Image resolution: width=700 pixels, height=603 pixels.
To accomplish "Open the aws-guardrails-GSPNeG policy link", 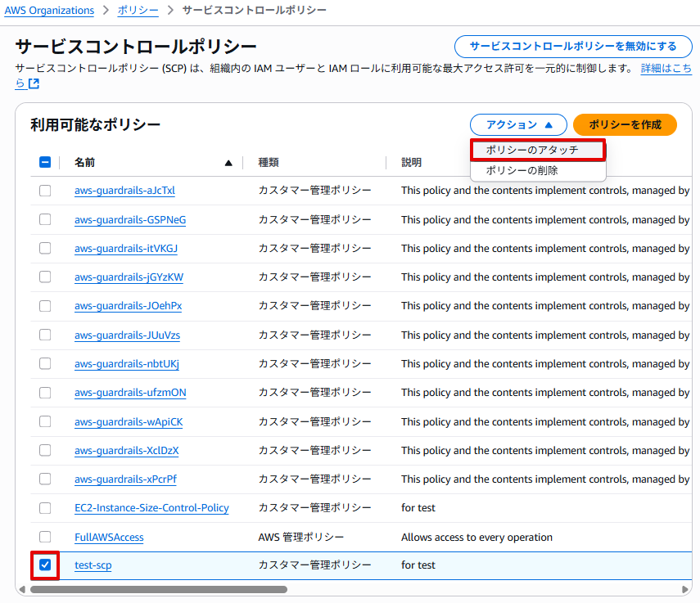I will coord(130,220).
